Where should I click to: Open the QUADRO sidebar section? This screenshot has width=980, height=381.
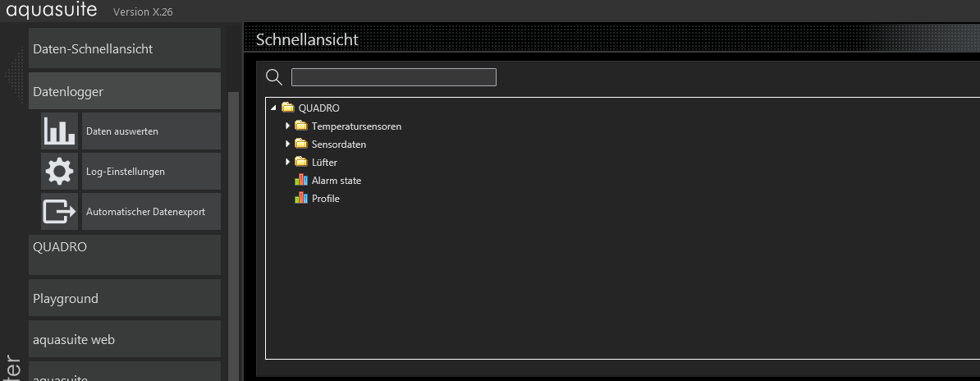(x=125, y=255)
